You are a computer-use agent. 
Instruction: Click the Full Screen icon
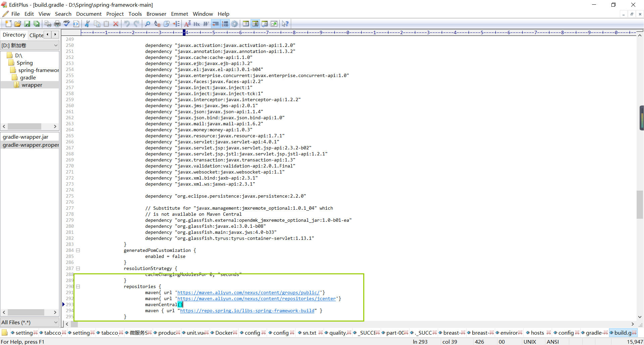pos(274,24)
